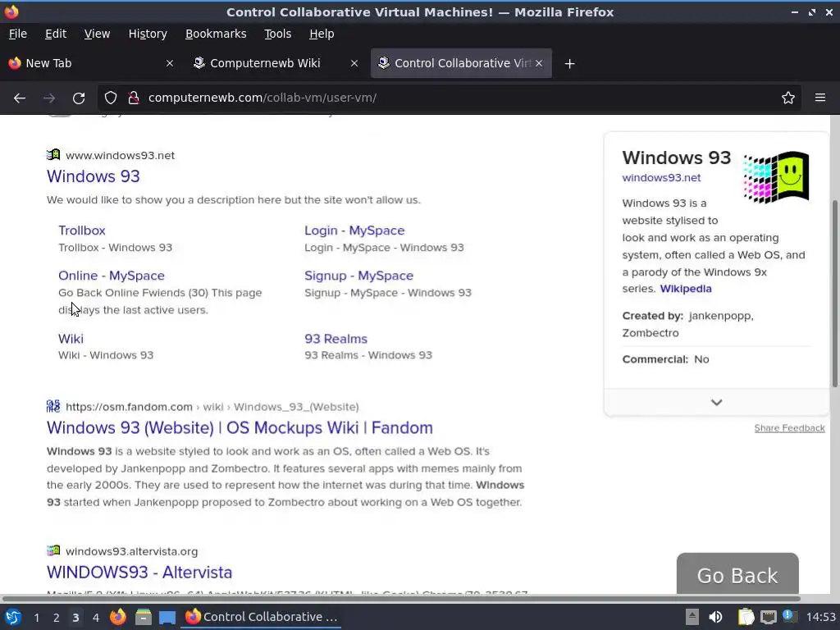Open the Firefox hamburger menu

819,98
